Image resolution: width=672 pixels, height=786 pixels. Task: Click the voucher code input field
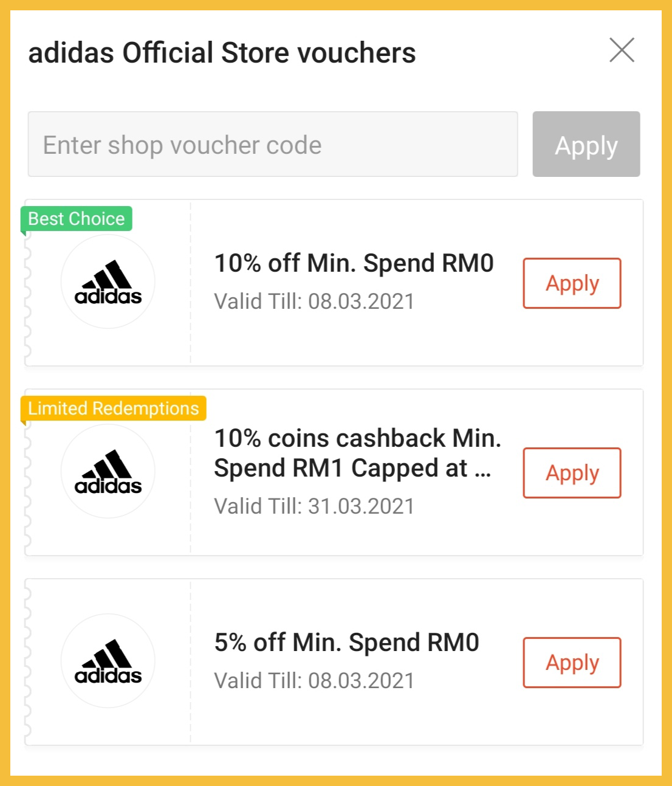pyautogui.click(x=273, y=145)
